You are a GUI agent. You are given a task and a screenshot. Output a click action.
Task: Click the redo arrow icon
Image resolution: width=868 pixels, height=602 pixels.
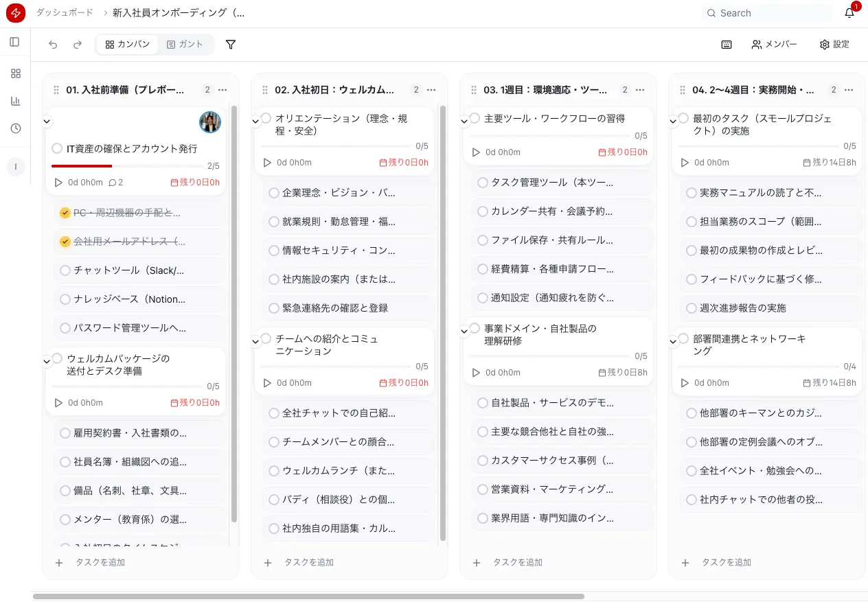coord(78,45)
